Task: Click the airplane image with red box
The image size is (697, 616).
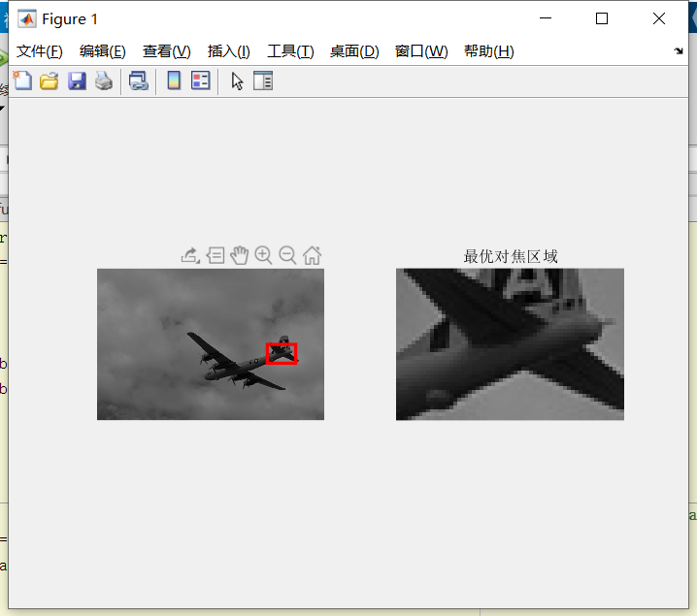Action: pyautogui.click(x=211, y=344)
